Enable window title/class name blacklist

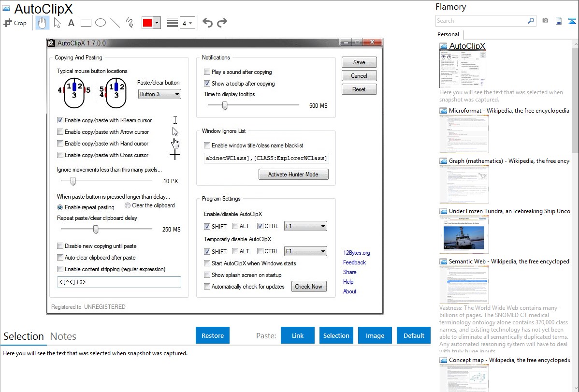tap(207, 145)
